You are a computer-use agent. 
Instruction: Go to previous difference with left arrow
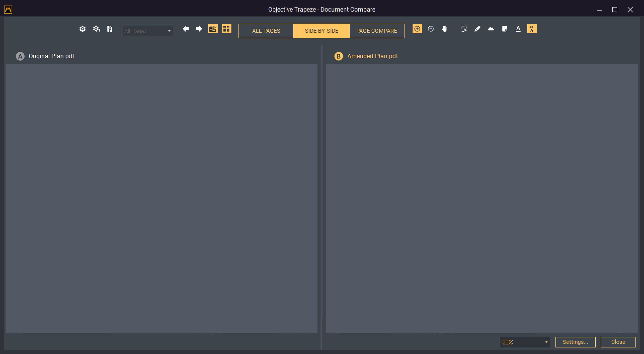[186, 29]
